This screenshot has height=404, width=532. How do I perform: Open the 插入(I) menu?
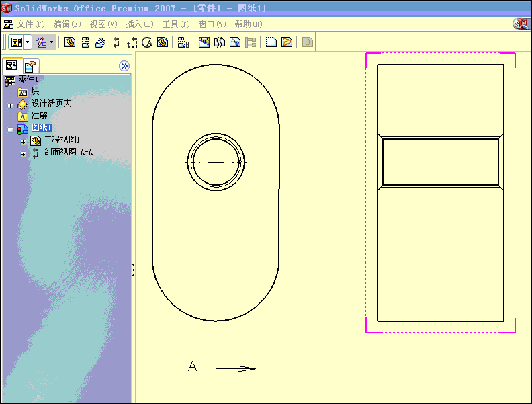[140, 24]
